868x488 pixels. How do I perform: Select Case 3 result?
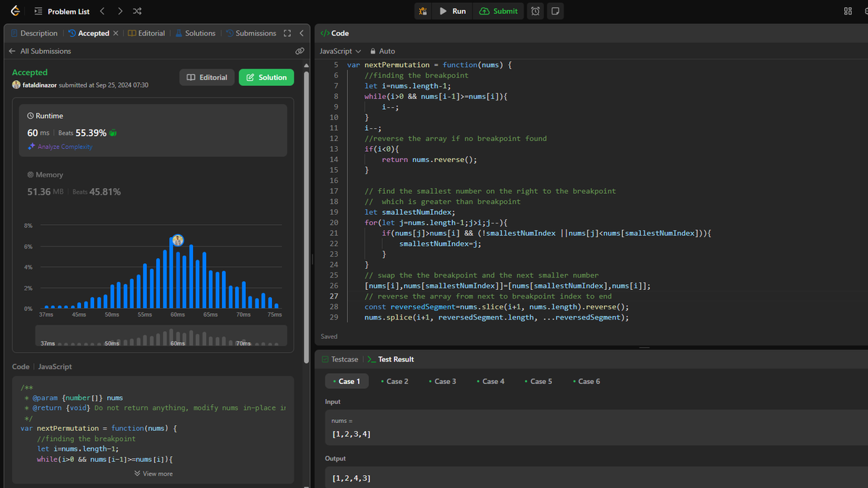[x=443, y=381]
